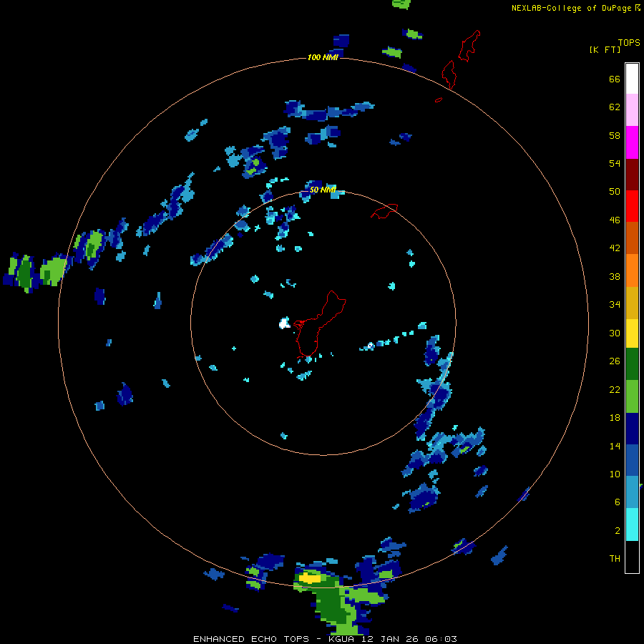Viewport: 644px width, 644px height.
Task: Click the 100 NMI range ring label
Action: click(x=323, y=57)
